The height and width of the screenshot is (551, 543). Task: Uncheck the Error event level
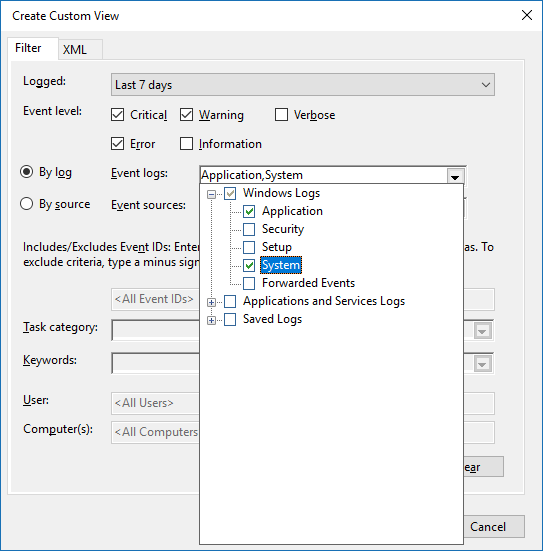117,144
